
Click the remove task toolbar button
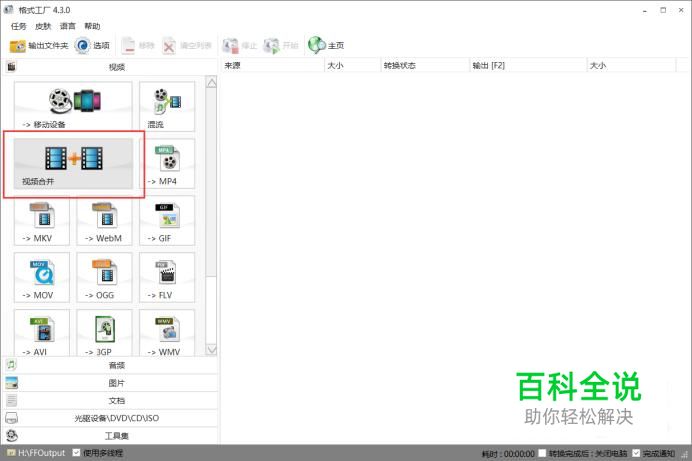coord(138,45)
